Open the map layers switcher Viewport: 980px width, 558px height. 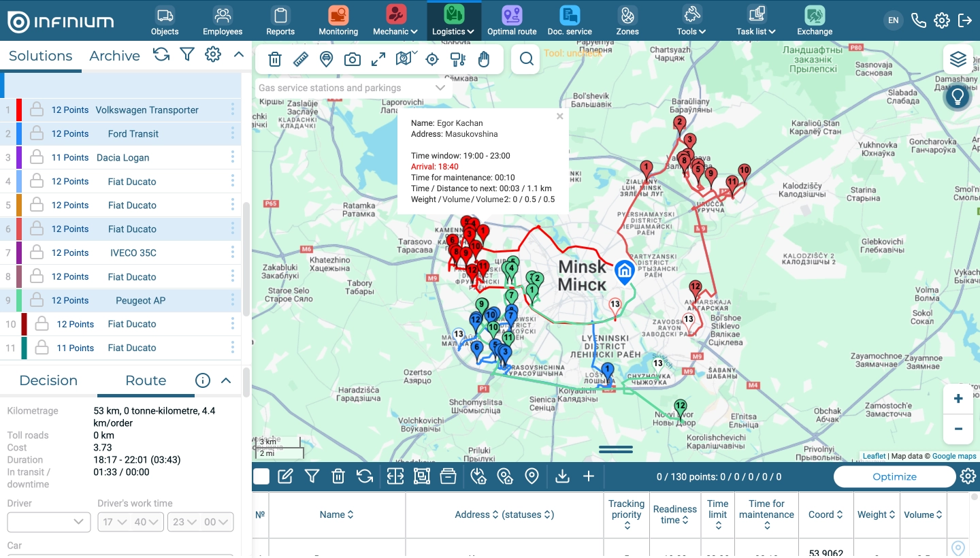[x=958, y=60]
